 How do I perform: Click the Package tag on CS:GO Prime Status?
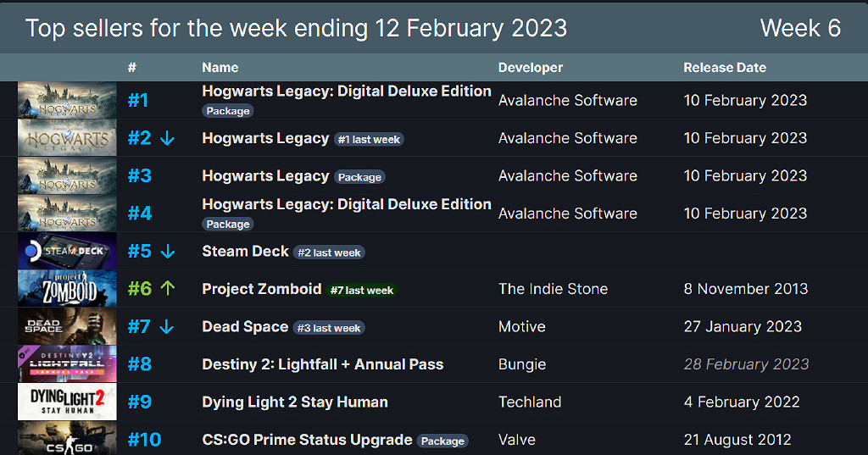[442, 441]
